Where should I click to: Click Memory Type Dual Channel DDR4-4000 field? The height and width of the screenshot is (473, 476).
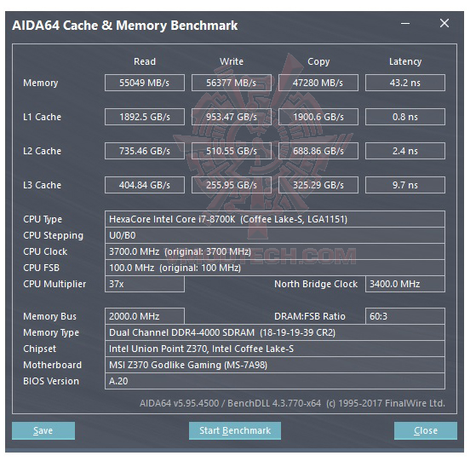(x=275, y=332)
